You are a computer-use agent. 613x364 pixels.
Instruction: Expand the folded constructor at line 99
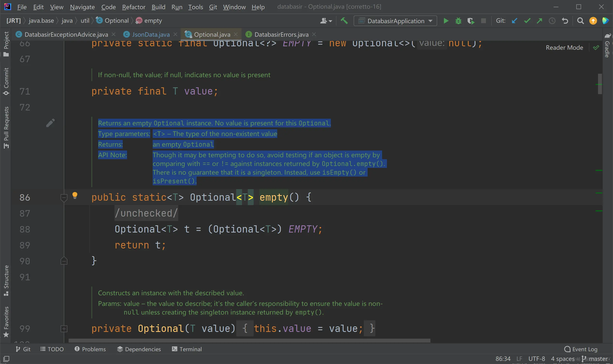[64, 329]
